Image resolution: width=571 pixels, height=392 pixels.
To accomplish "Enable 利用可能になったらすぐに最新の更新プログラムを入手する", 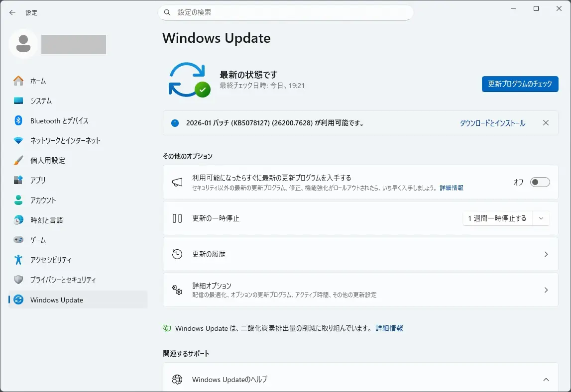I will tap(540, 182).
